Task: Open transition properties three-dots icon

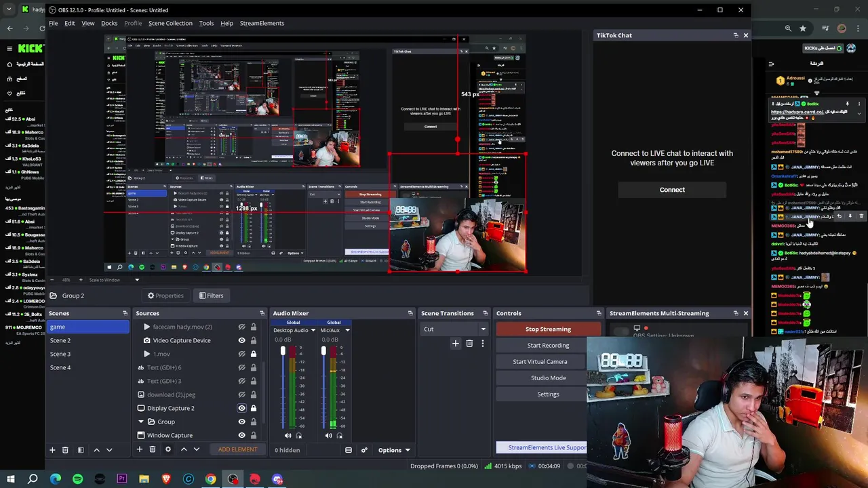Action: click(x=483, y=344)
